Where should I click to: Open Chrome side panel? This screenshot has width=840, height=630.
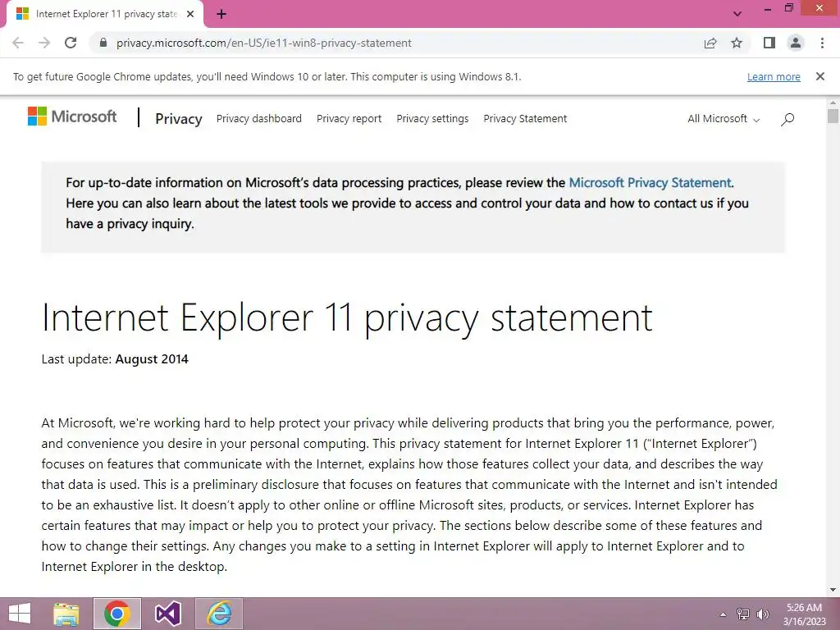tap(769, 43)
